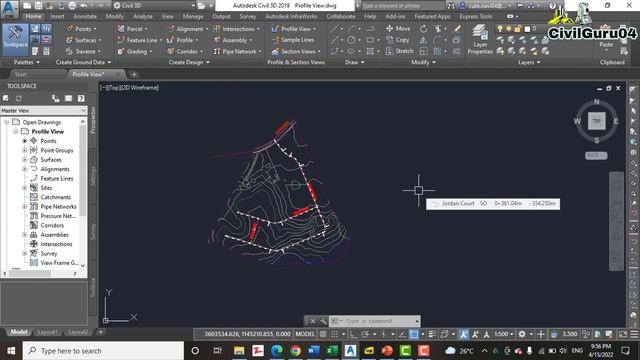This screenshot has height=360, width=640.
Task: Click the Pipe Network tool
Action: pyautogui.click(x=236, y=51)
